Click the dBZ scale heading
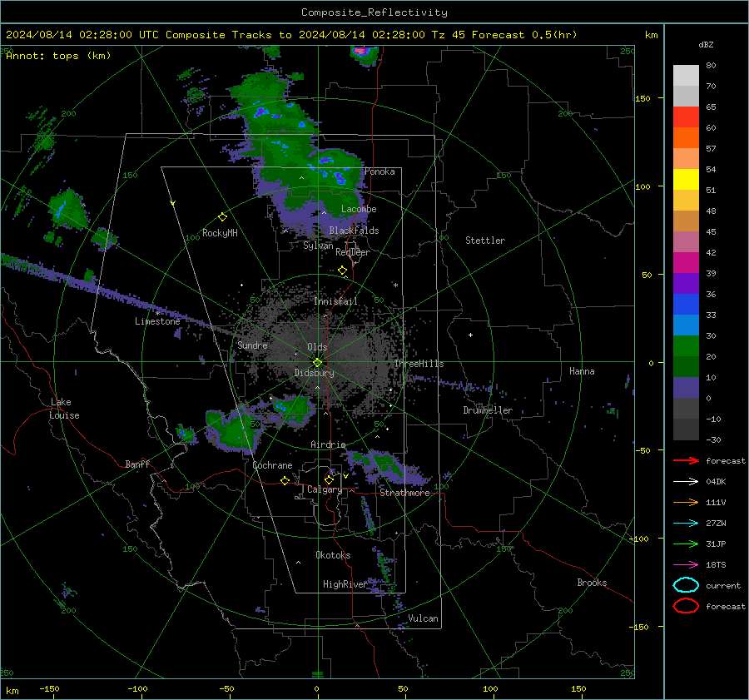 [x=706, y=45]
